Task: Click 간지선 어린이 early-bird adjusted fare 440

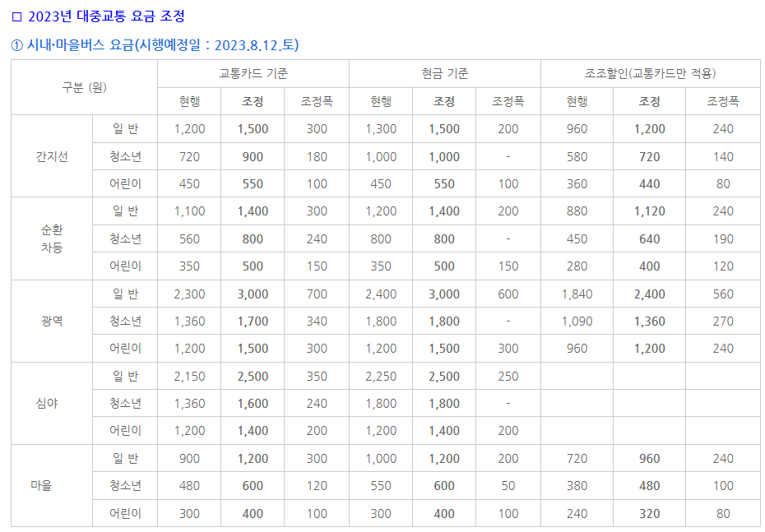Action: 649,184
